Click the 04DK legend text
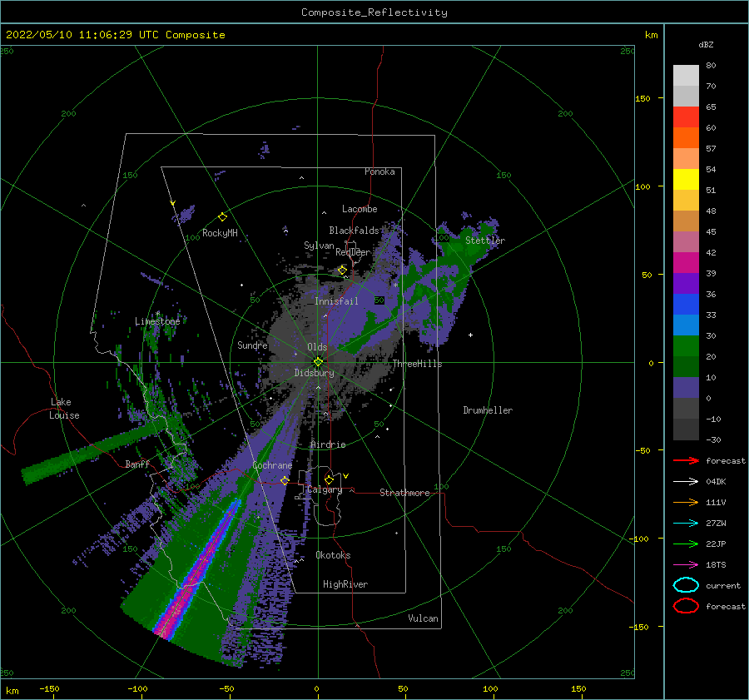Viewport: 749px width, 700px height. click(716, 482)
